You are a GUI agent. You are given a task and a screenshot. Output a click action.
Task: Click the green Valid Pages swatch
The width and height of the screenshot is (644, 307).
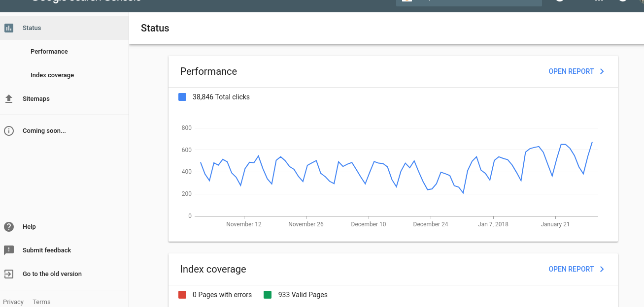click(268, 295)
